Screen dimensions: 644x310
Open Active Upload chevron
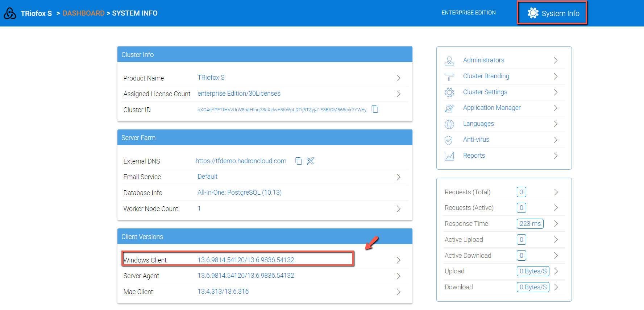tap(556, 240)
